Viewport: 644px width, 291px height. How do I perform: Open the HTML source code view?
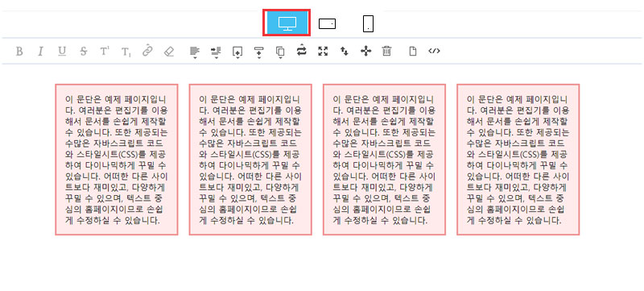pos(435,51)
